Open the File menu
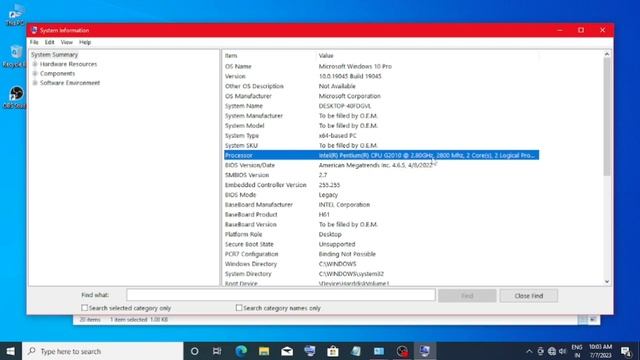 34,42
